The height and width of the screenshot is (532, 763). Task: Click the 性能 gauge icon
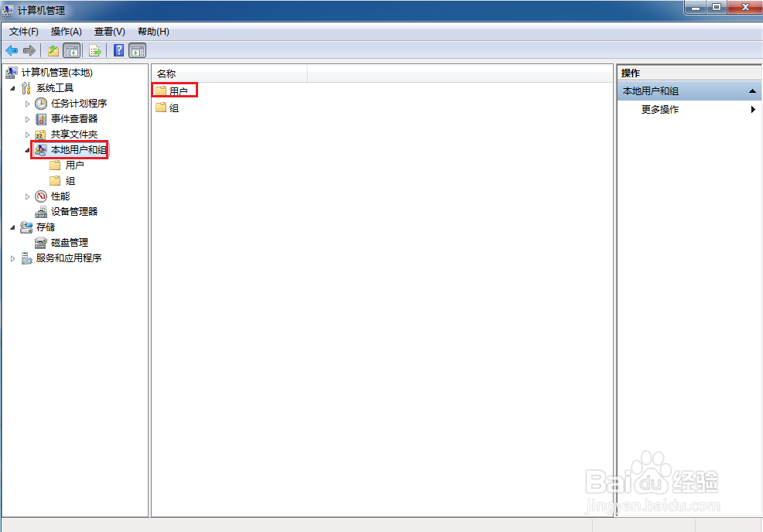41,196
